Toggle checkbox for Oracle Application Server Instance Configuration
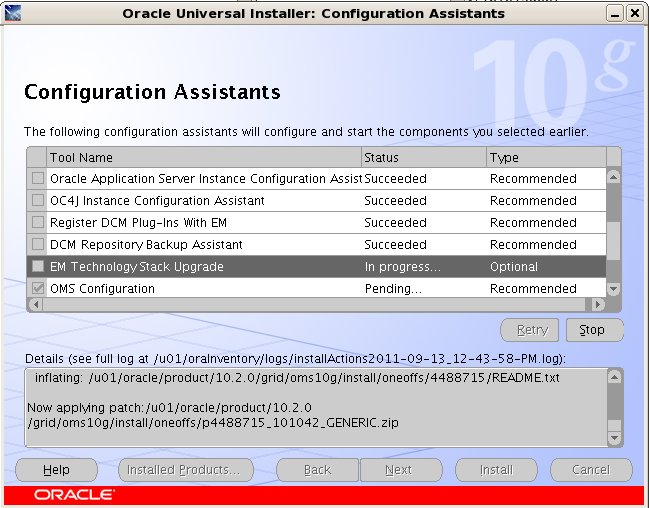Screen dimensions: 649x508 tap(38, 178)
